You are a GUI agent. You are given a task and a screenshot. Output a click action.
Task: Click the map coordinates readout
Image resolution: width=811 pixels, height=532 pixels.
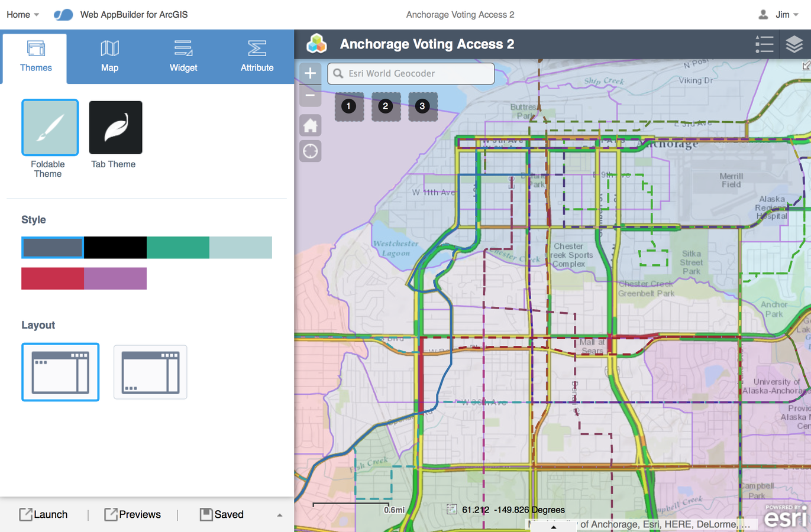513,510
